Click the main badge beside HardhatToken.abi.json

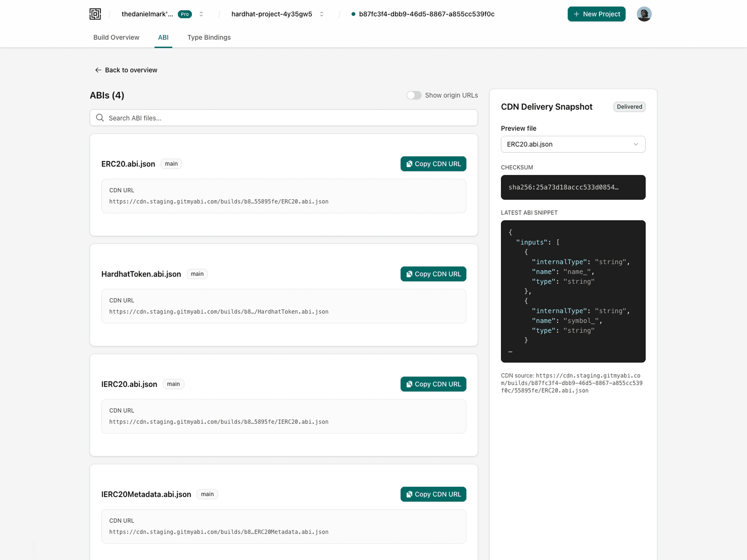197,274
